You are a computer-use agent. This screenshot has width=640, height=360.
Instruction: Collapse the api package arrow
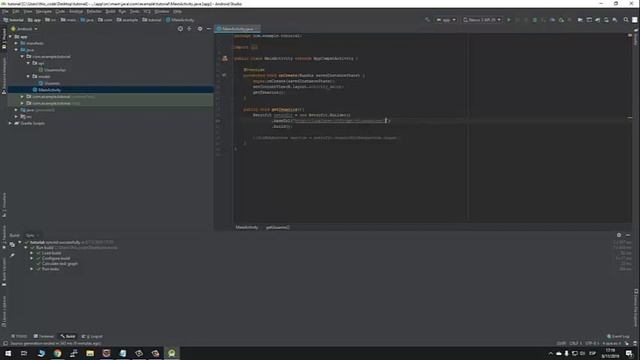point(28,63)
